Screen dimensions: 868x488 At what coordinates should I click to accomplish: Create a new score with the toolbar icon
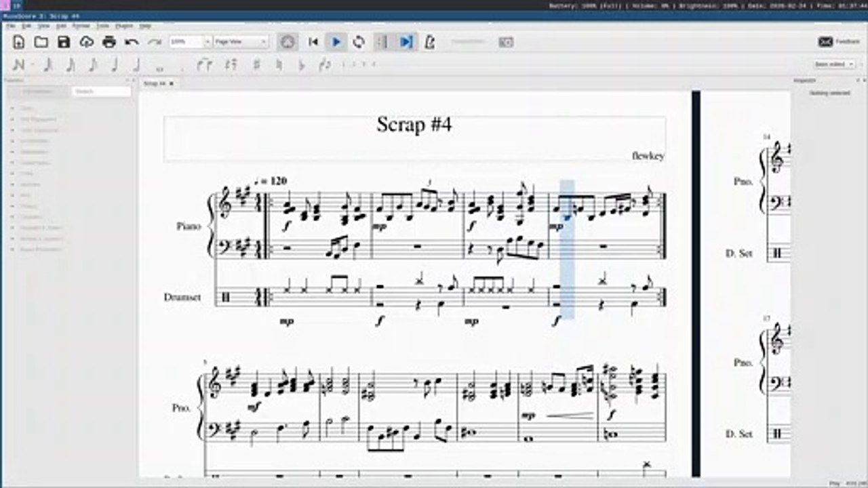(x=19, y=42)
